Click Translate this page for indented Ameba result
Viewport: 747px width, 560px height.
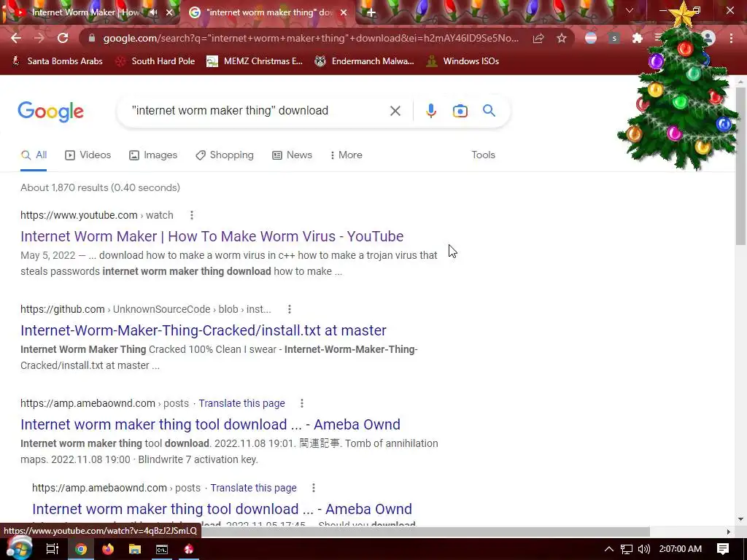tap(253, 488)
